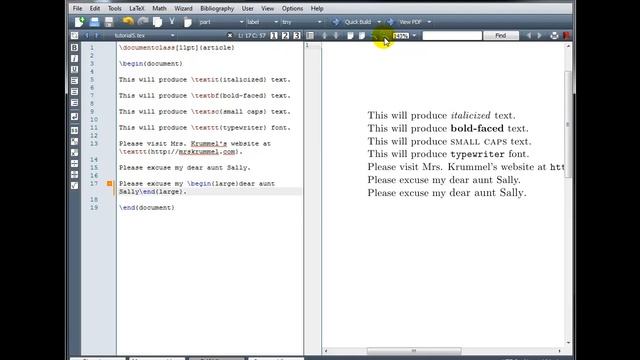Toggle PDF structure panel icon
Screen dimensions: 640x360
[310, 36]
